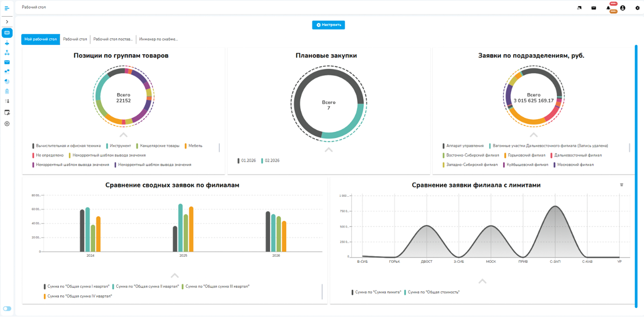Open the up-down arrows exchange icon in the sidebar

tap(7, 101)
